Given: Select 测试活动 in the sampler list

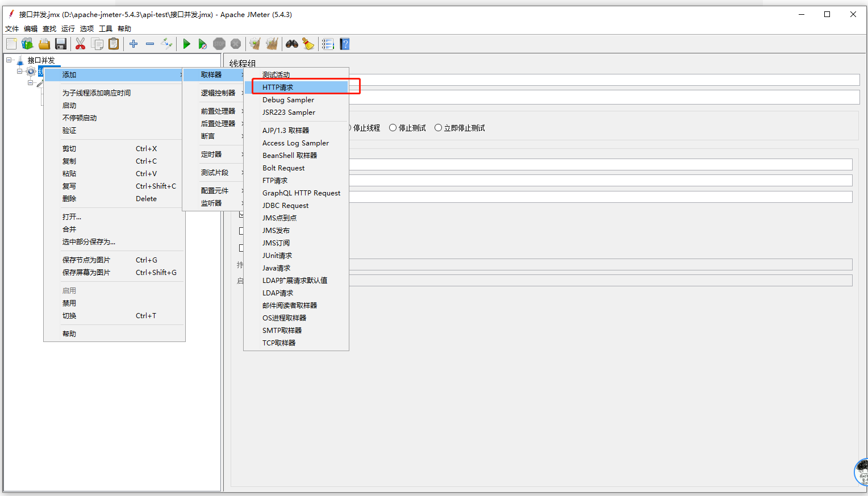Looking at the screenshot, I should click(296, 74).
